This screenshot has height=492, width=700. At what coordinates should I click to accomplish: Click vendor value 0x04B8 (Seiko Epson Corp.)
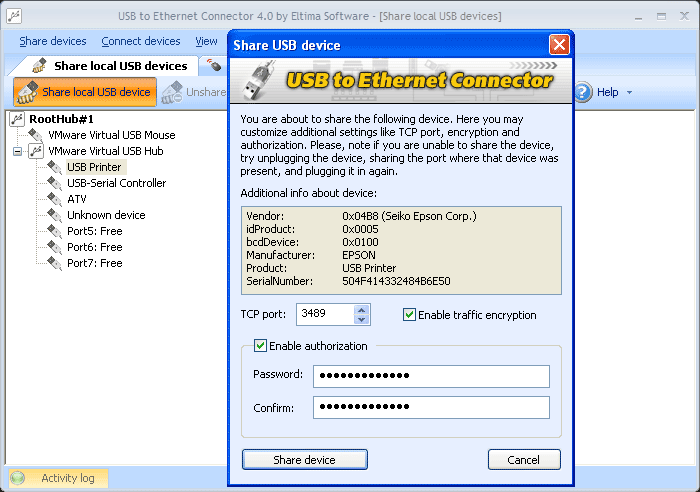[409, 216]
